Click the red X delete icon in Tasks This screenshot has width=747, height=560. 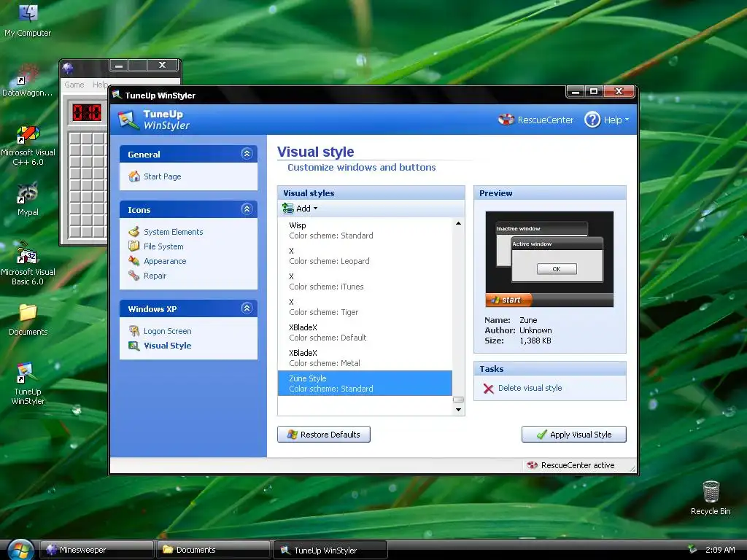pos(488,389)
